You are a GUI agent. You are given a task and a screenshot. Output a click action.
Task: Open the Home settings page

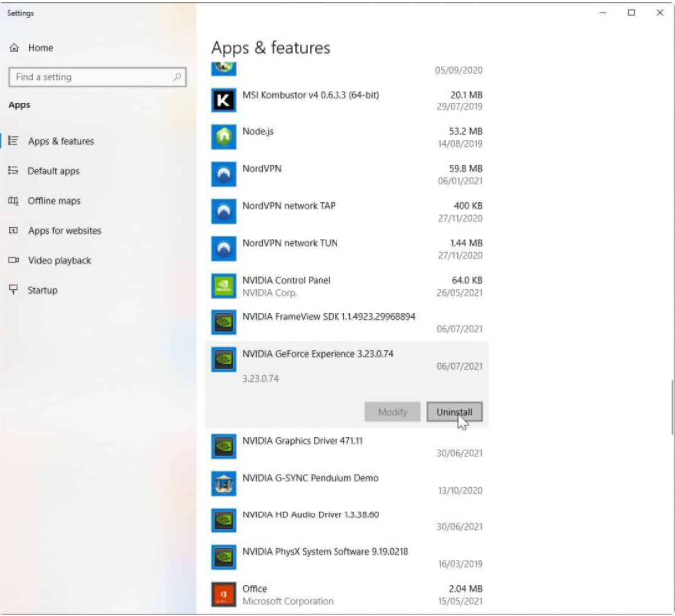pos(41,48)
